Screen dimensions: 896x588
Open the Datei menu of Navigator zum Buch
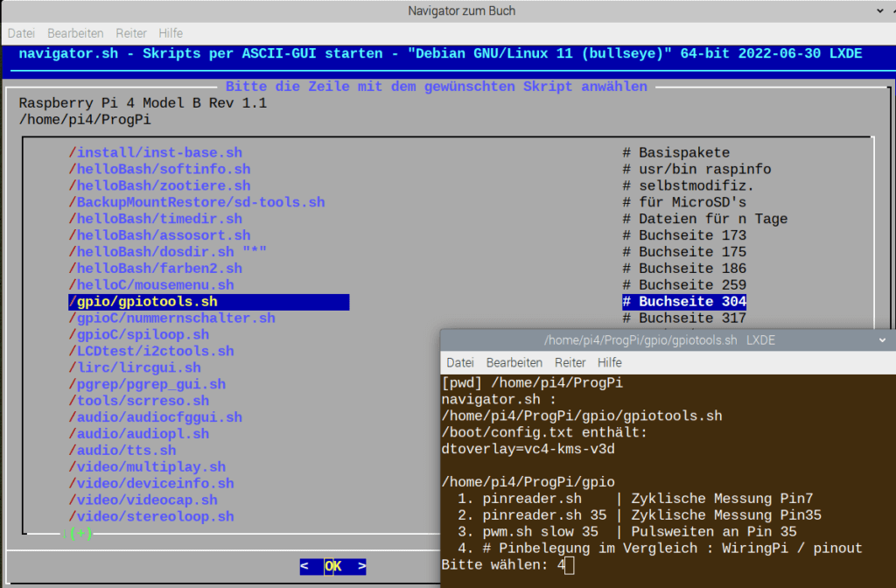click(21, 33)
